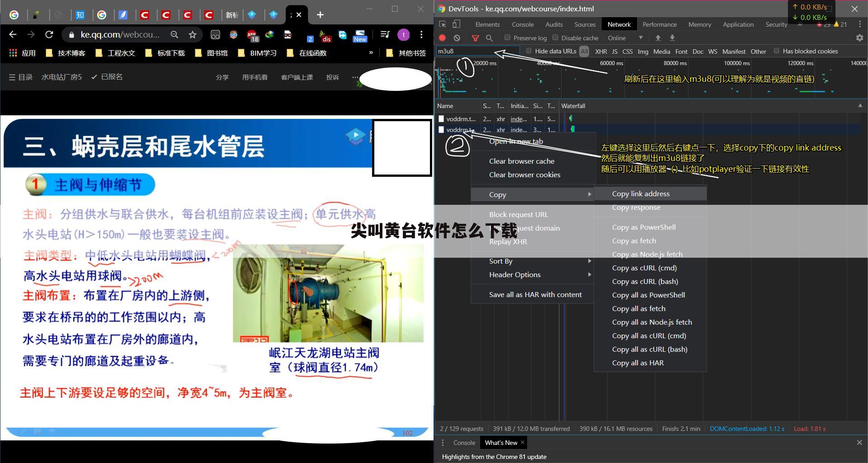Image resolution: width=868 pixels, height=463 pixels.
Task: Switch to the Console tab
Action: tap(523, 24)
